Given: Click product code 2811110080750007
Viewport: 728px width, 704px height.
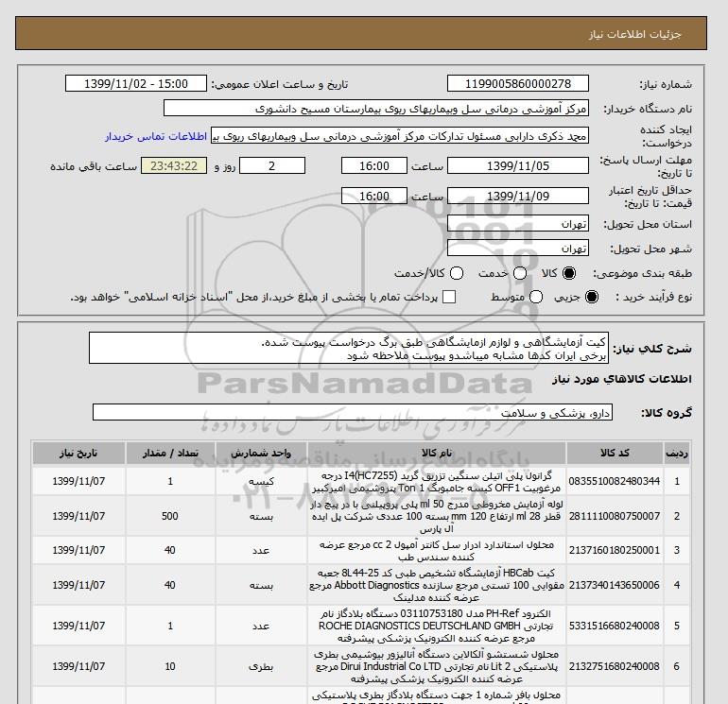Looking at the screenshot, I should pos(615,516).
